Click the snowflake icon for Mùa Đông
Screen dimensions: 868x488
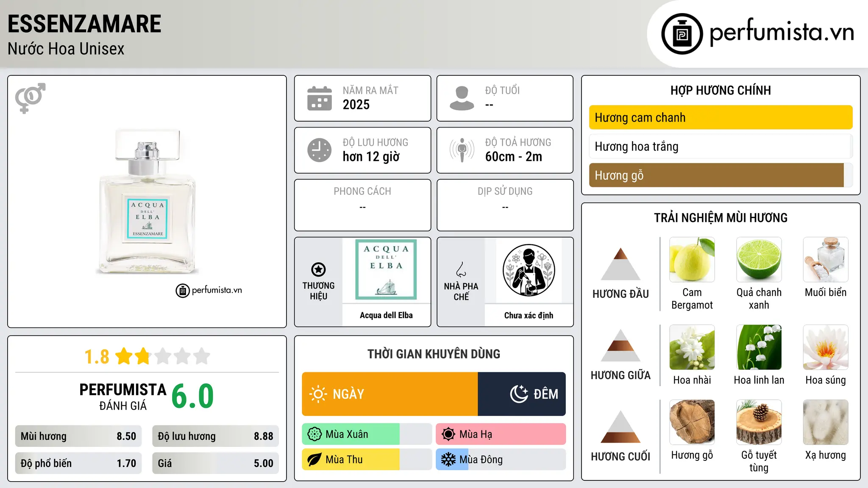[x=448, y=460]
